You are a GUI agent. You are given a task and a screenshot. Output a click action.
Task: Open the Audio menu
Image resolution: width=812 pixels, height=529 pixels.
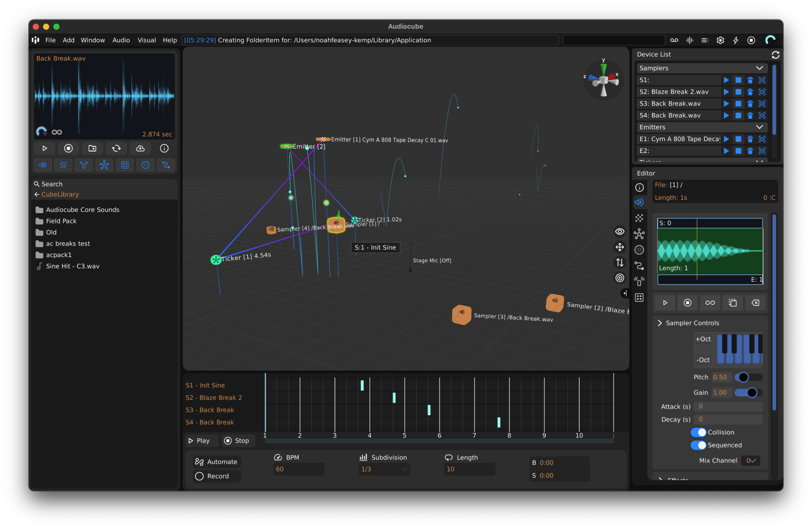[x=121, y=40]
